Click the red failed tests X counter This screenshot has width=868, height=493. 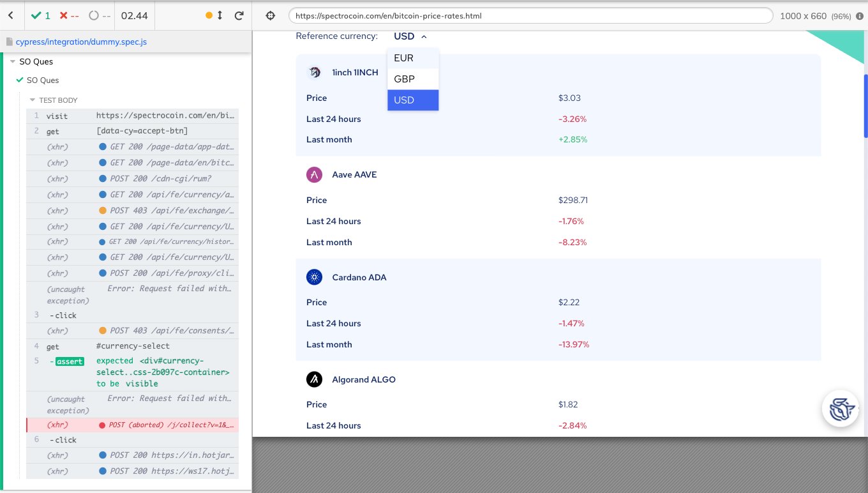pos(69,15)
